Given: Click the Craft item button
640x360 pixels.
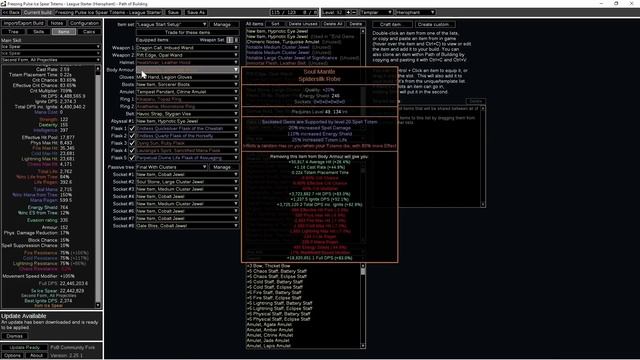Looking at the screenshot, I should (x=391, y=24).
